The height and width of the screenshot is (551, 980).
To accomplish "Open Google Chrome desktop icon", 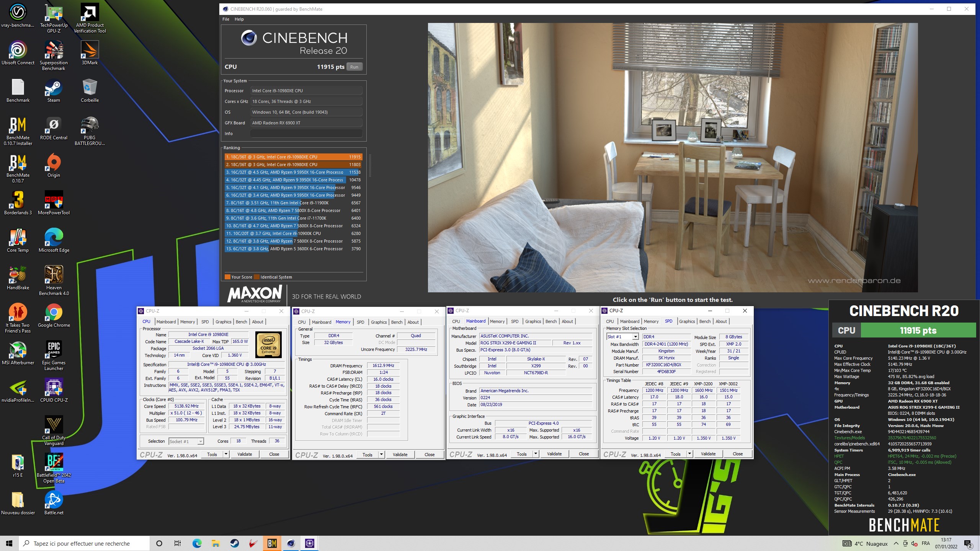I will click(x=54, y=315).
